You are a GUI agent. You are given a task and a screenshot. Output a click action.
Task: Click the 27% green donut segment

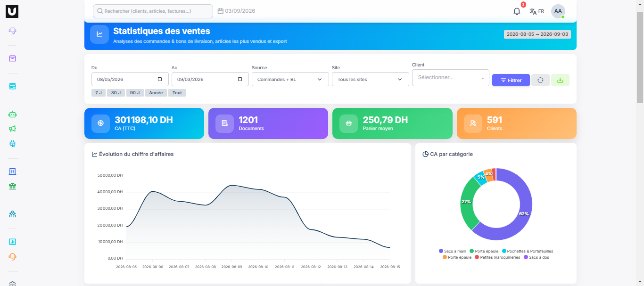click(467, 202)
